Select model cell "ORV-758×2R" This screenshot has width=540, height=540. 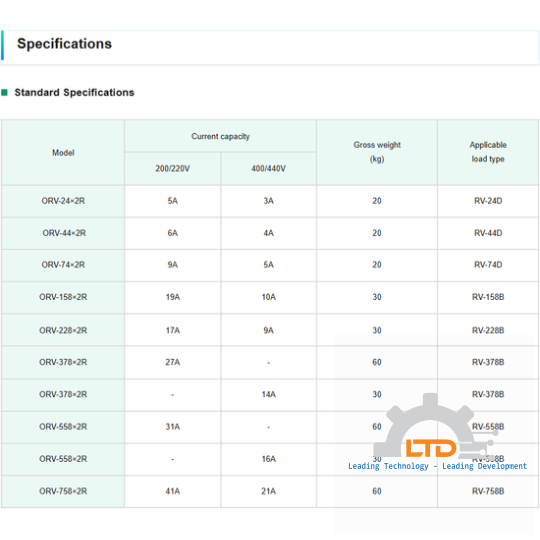[63, 491]
